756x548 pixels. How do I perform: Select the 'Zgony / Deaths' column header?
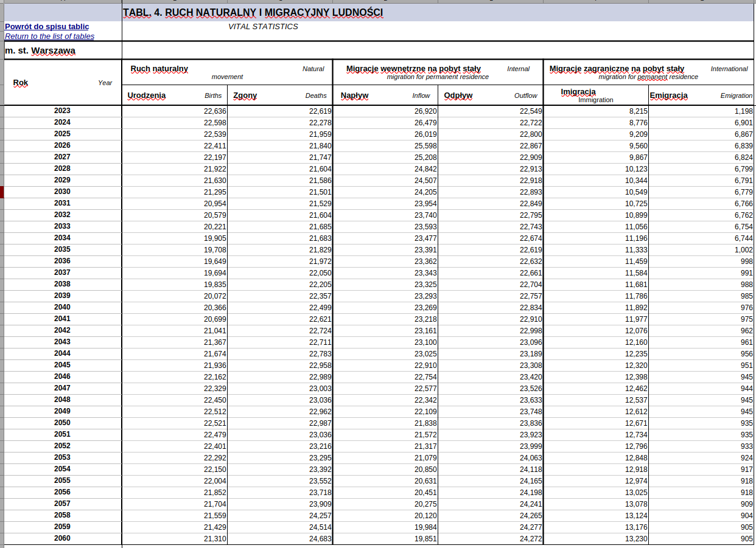pos(279,95)
